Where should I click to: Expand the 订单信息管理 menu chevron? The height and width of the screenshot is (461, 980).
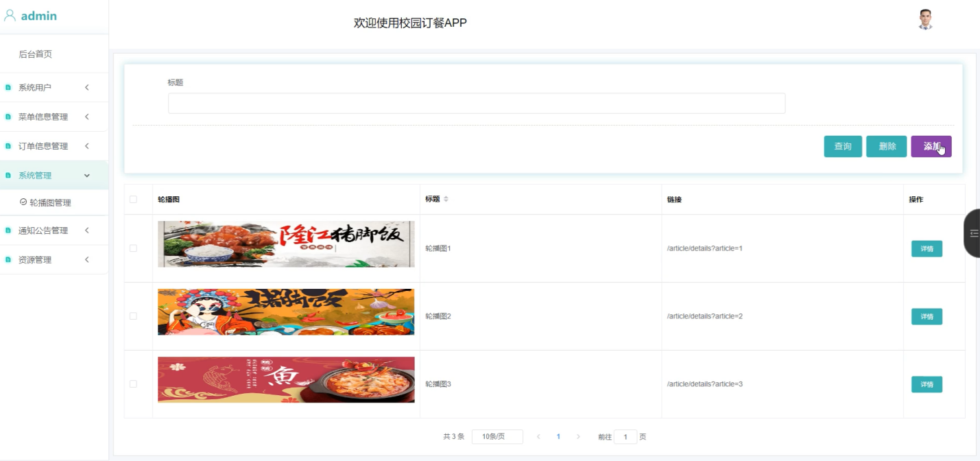click(x=87, y=146)
